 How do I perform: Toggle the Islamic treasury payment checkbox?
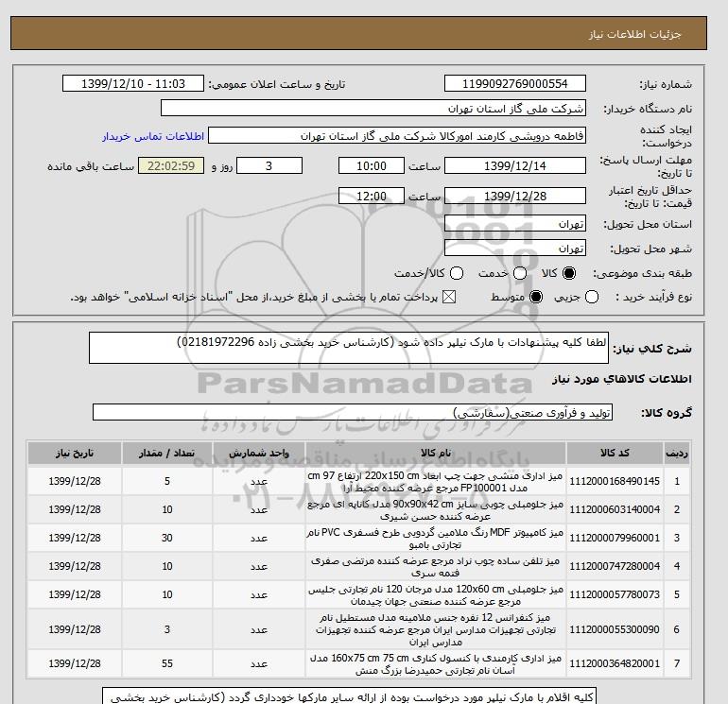pyautogui.click(x=449, y=297)
